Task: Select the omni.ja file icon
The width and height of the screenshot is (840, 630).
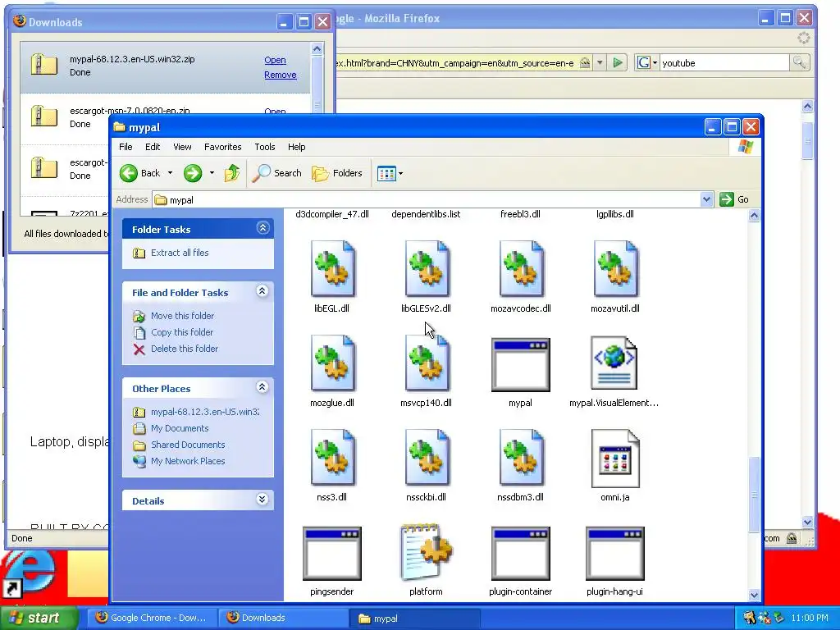Action: click(615, 458)
